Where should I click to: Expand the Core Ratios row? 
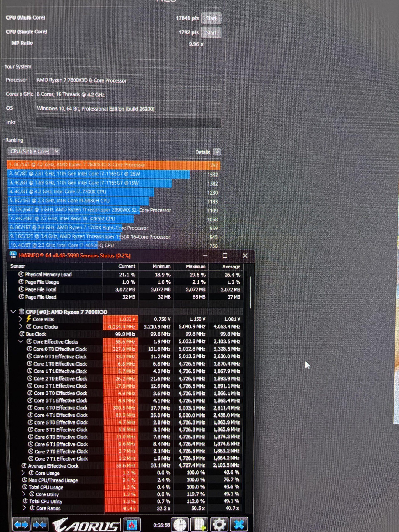[24, 508]
